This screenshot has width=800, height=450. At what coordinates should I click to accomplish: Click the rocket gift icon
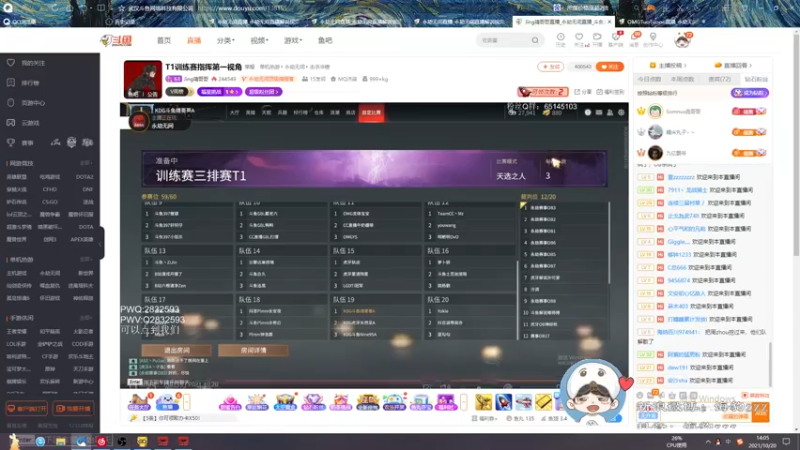coord(504,402)
